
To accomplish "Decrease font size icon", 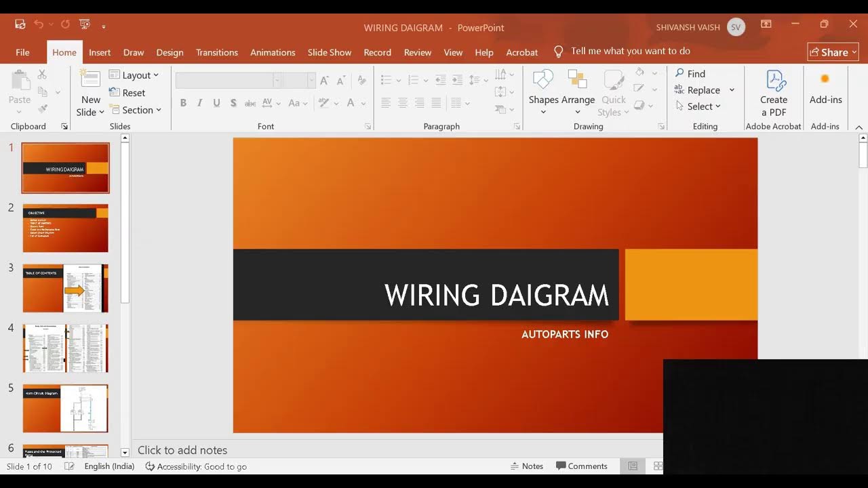I will pyautogui.click(x=342, y=81).
